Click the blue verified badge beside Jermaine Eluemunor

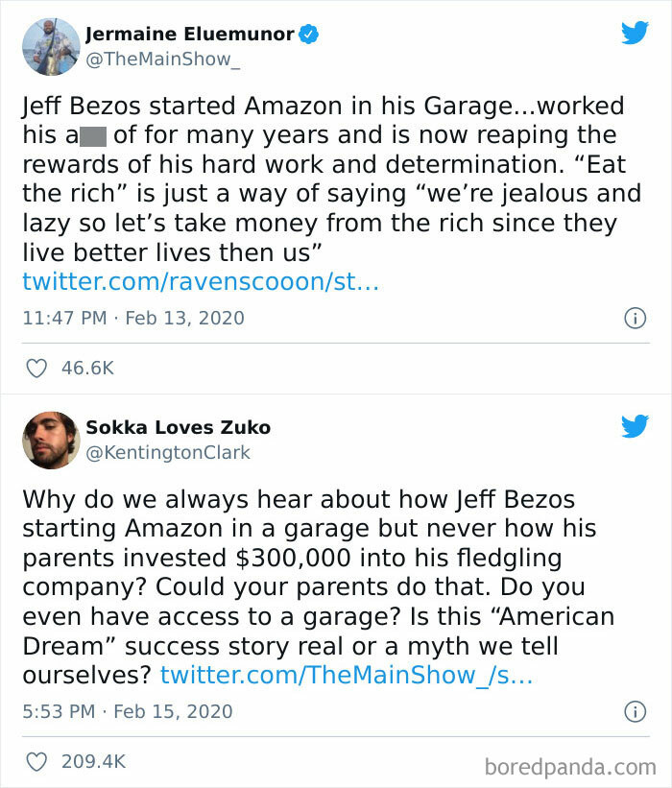coord(308,35)
